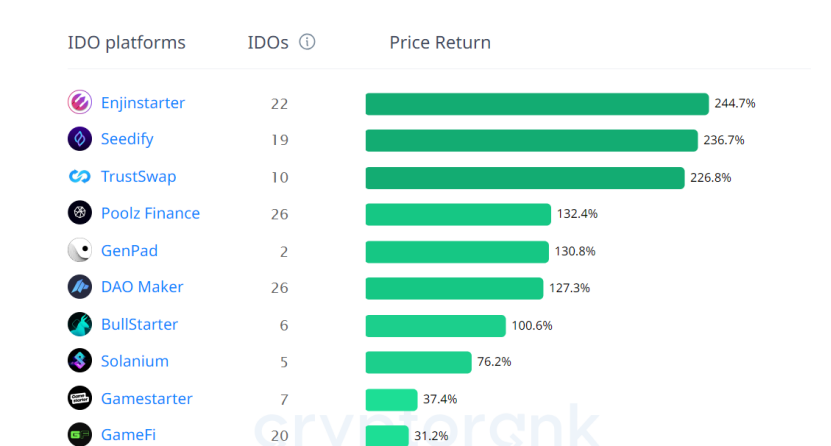Sort by the Price Return column header
The width and height of the screenshot is (831, 446).
(x=440, y=42)
